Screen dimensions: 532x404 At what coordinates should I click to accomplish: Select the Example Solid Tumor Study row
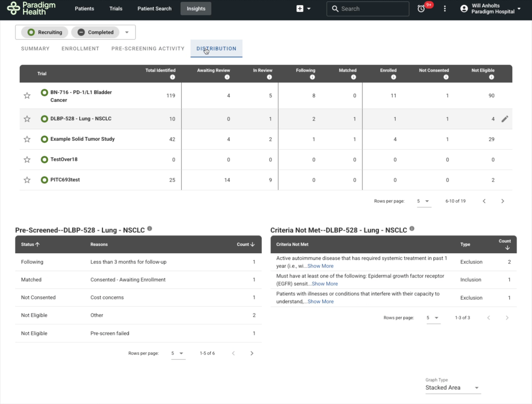pyautogui.click(x=266, y=139)
